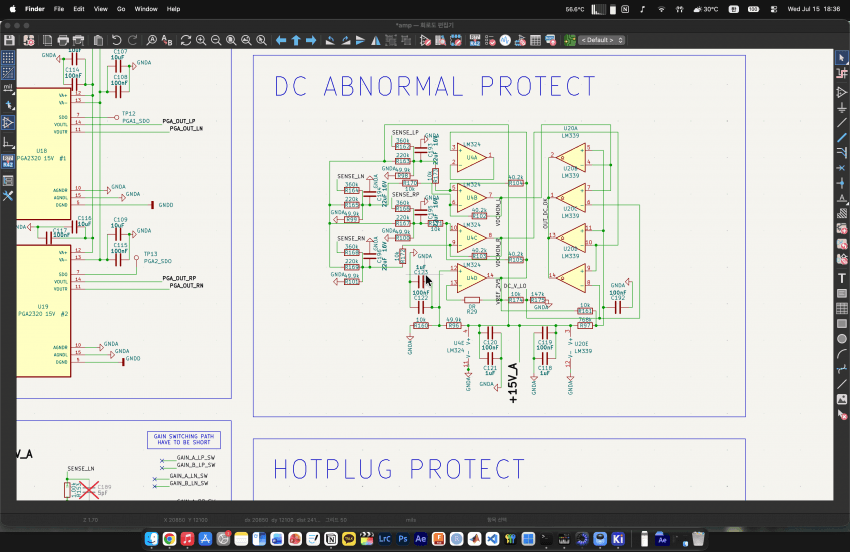The width and height of the screenshot is (850, 552).
Task: Switch units to mils
Action: coord(8,88)
